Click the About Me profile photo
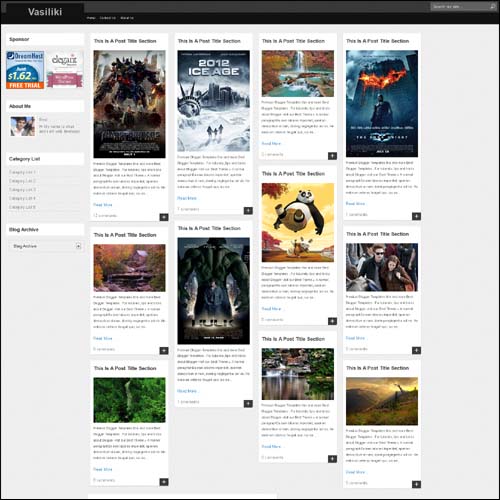This screenshot has width=500, height=500. click(x=23, y=126)
